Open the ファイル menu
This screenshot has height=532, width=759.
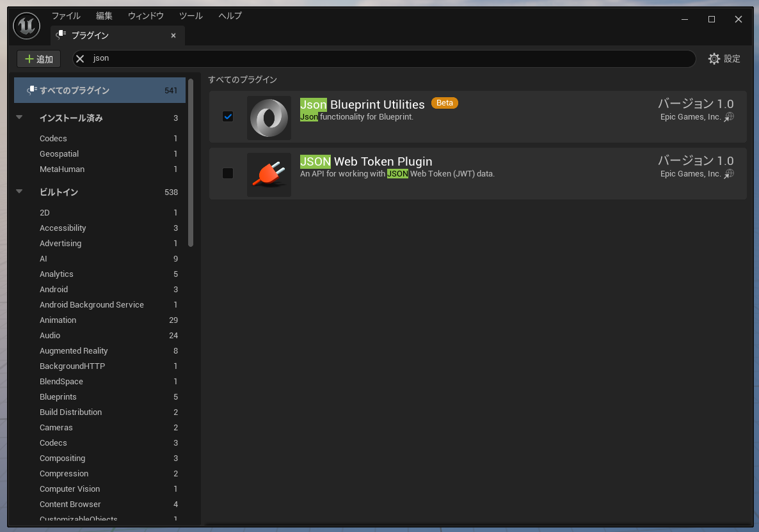point(66,16)
